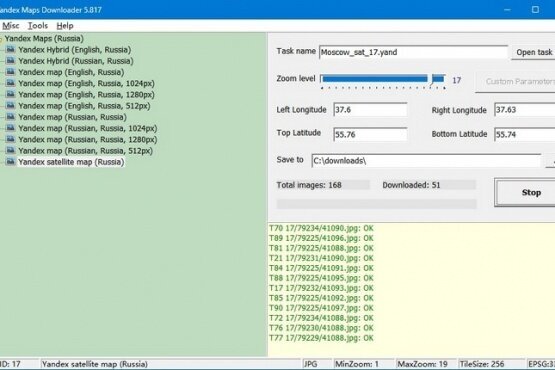
Task: Select the Yandex Maps (Russia) root label
Action: click(44, 38)
